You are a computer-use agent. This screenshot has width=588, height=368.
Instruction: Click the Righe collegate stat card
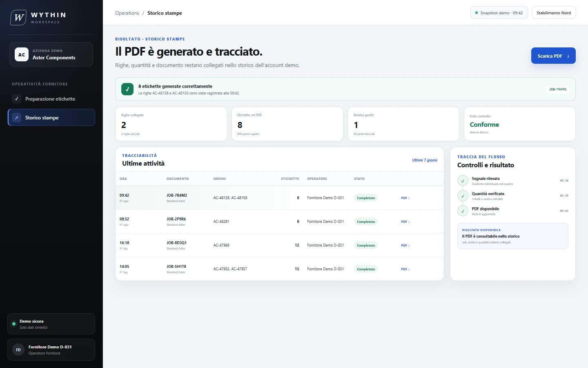pyautogui.click(x=171, y=124)
